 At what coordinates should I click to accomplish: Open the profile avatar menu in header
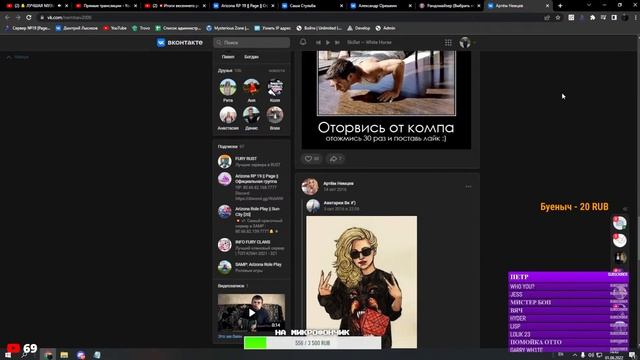pos(465,42)
